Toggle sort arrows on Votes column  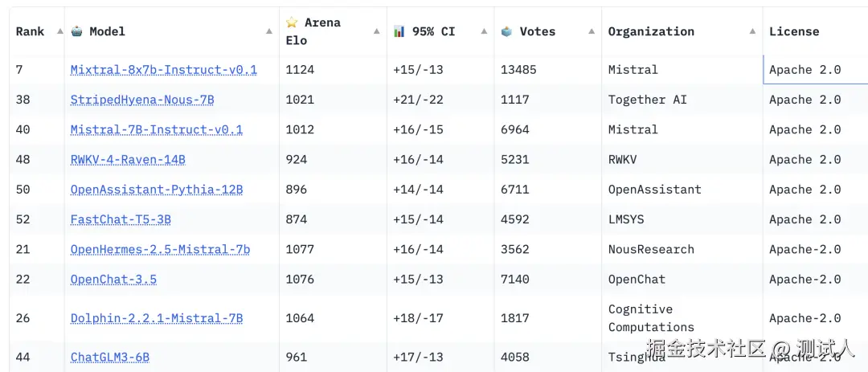[x=592, y=31]
